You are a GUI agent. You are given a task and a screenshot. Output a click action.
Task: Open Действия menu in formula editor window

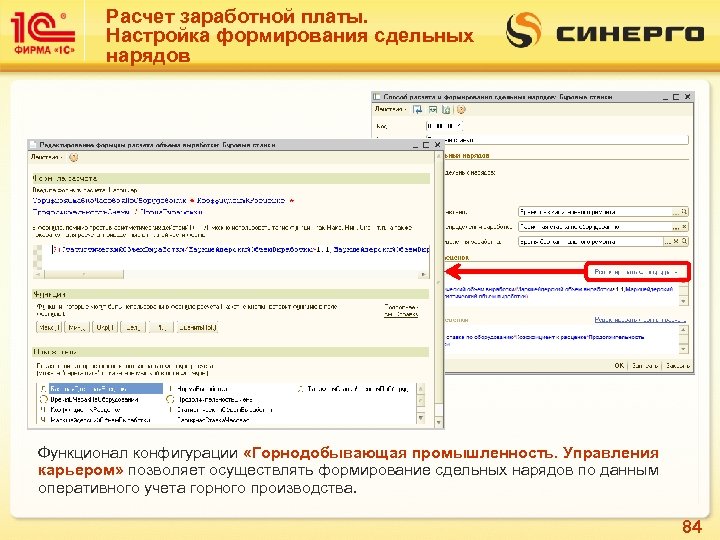point(45,157)
